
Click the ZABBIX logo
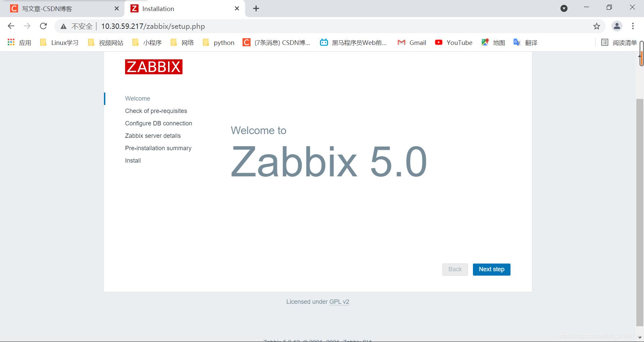point(154,67)
